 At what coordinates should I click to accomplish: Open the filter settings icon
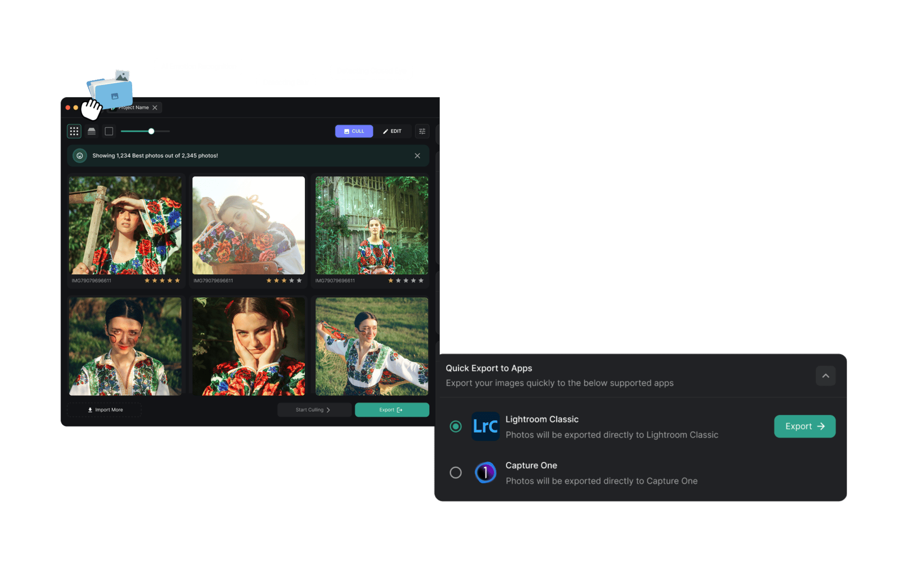422,131
